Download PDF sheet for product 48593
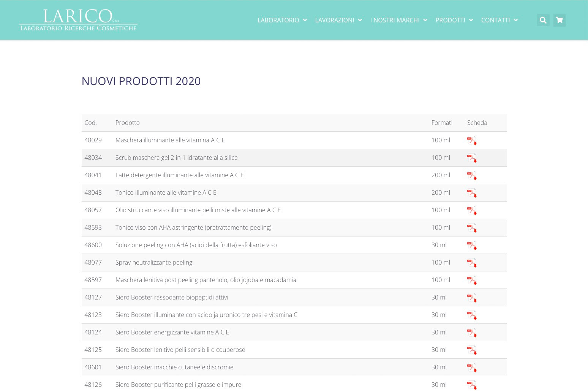The width and height of the screenshot is (588, 391). click(472, 228)
